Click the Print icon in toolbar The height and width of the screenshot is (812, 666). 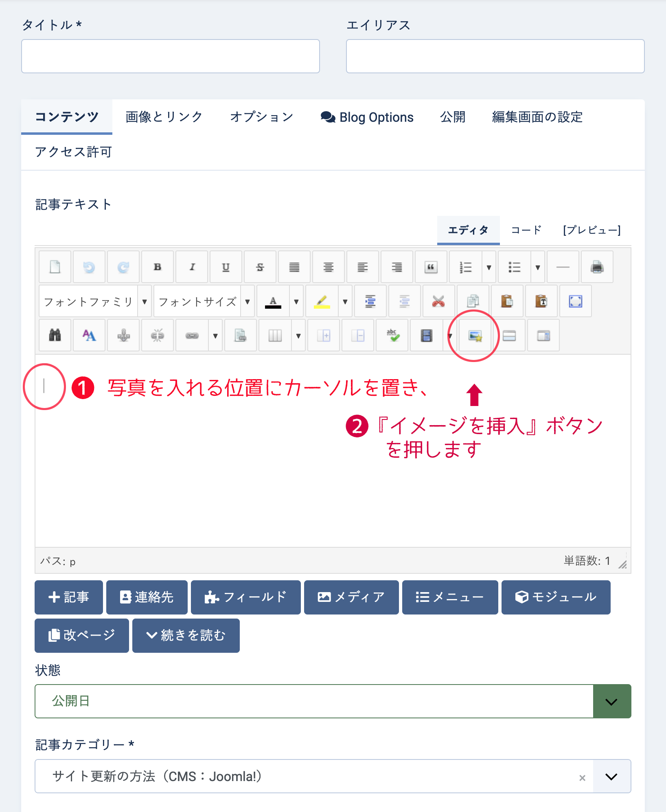point(597,267)
